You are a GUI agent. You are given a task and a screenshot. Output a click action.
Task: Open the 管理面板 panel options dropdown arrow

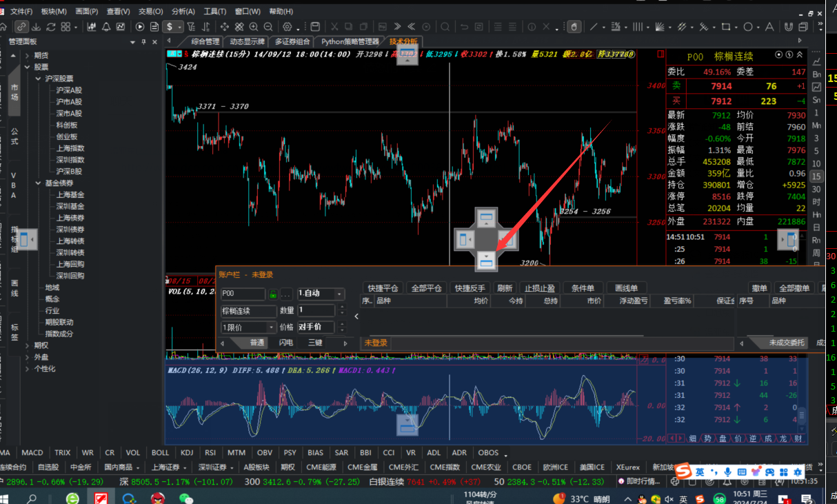click(133, 42)
